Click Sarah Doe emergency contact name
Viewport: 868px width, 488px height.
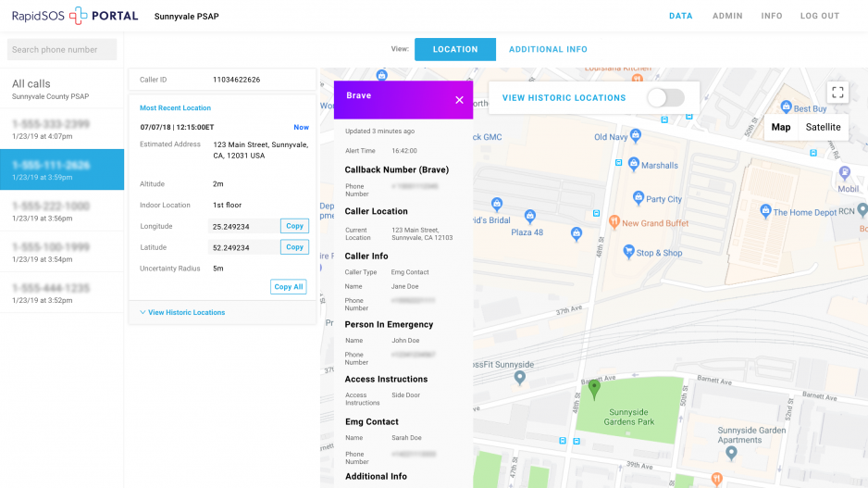(x=406, y=438)
